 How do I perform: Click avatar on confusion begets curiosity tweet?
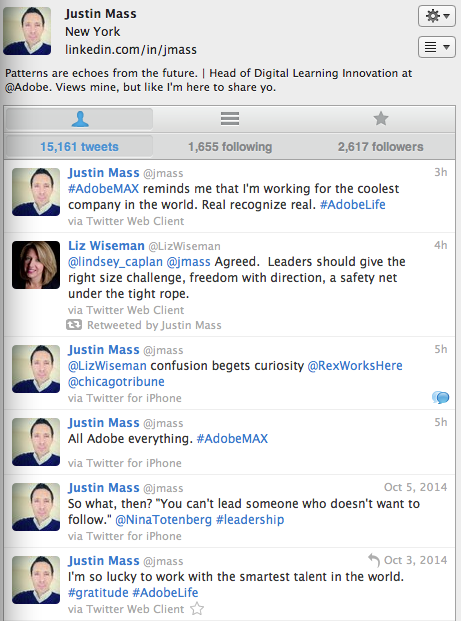coord(36,369)
